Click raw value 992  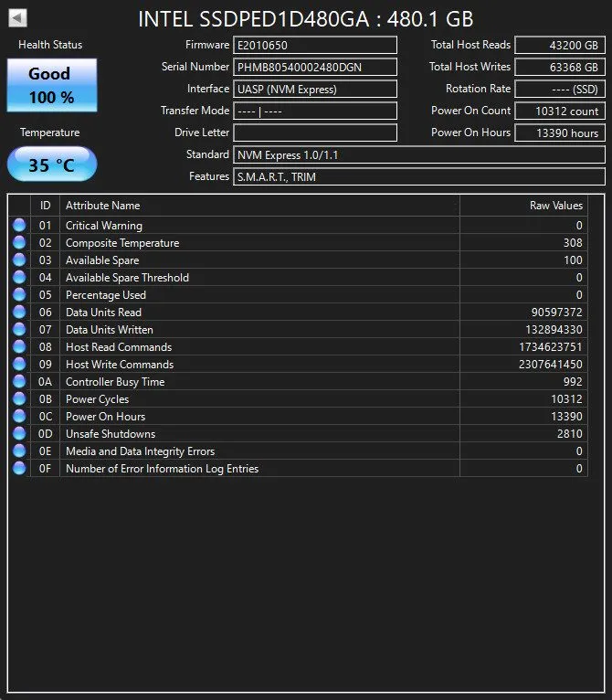pyautogui.click(x=573, y=382)
